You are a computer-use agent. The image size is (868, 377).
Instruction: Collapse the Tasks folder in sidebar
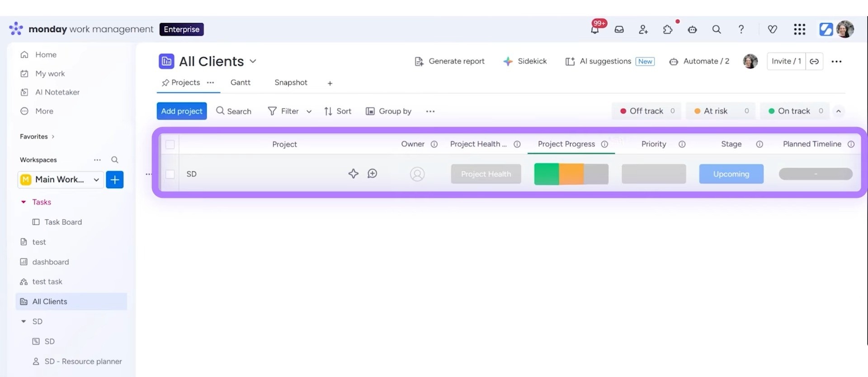(x=24, y=202)
